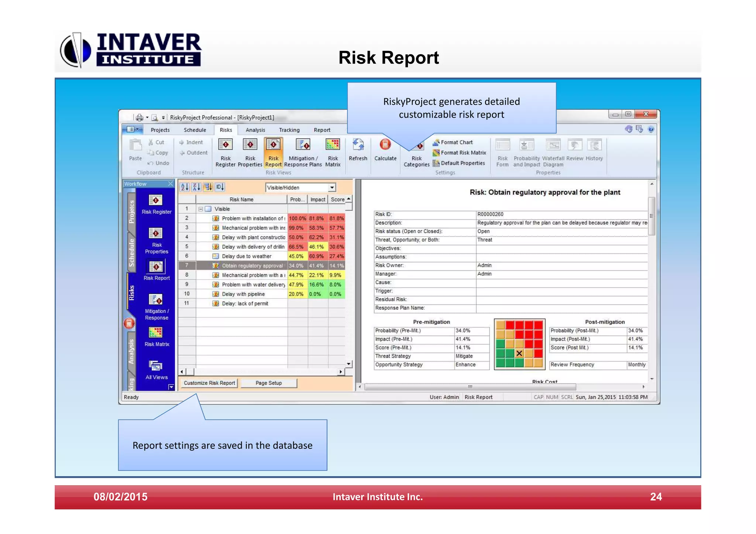This screenshot has height=534, width=756.
Task: Click horizontal scrollbar of report pane
Action: (470, 387)
